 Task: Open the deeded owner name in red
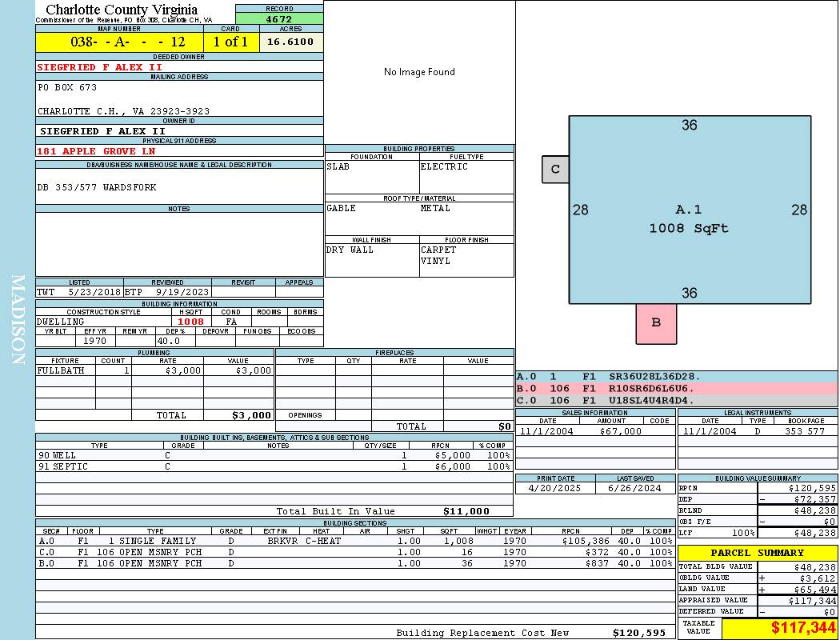coord(99,67)
